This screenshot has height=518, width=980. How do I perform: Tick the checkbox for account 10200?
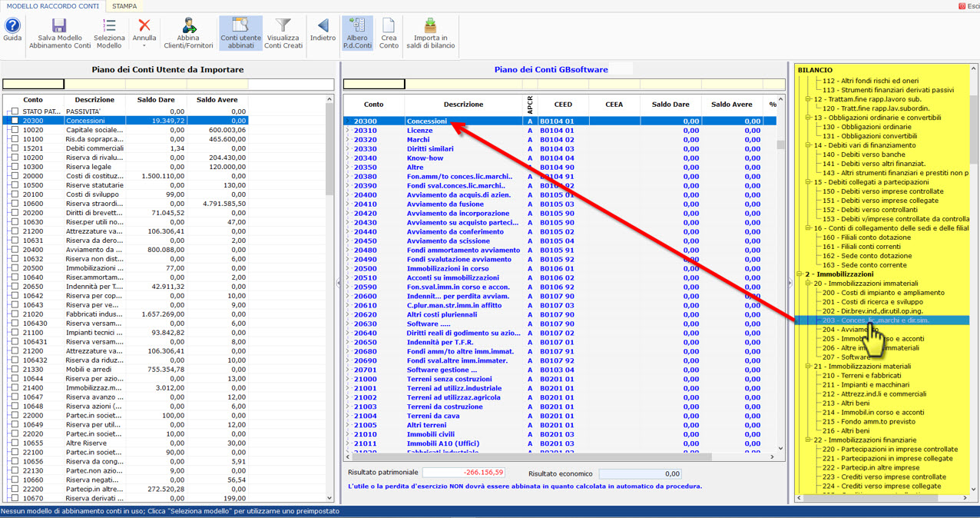click(15, 158)
